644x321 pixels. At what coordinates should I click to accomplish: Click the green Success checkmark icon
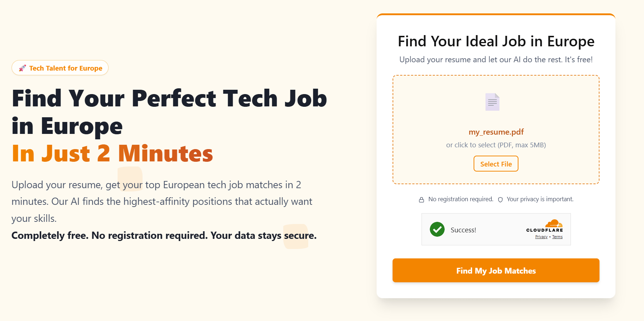437,229
